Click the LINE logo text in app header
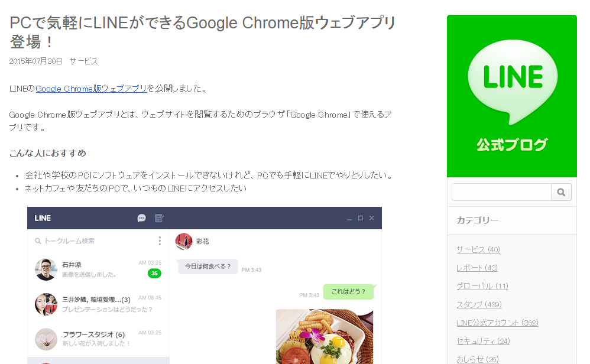This screenshot has width=590, height=364. point(43,218)
